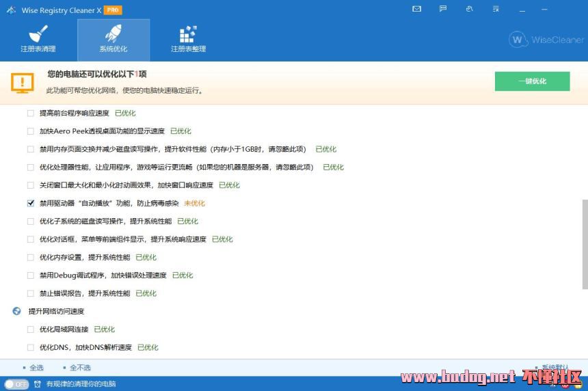Check the 禁止错误报告 checkbox
588x391 pixels.
[30, 293]
